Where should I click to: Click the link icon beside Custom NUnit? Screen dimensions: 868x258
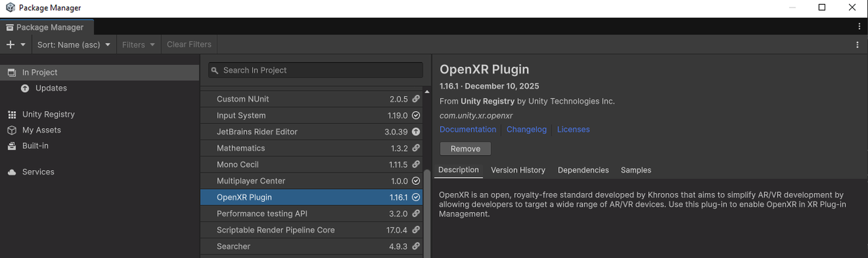click(x=416, y=99)
